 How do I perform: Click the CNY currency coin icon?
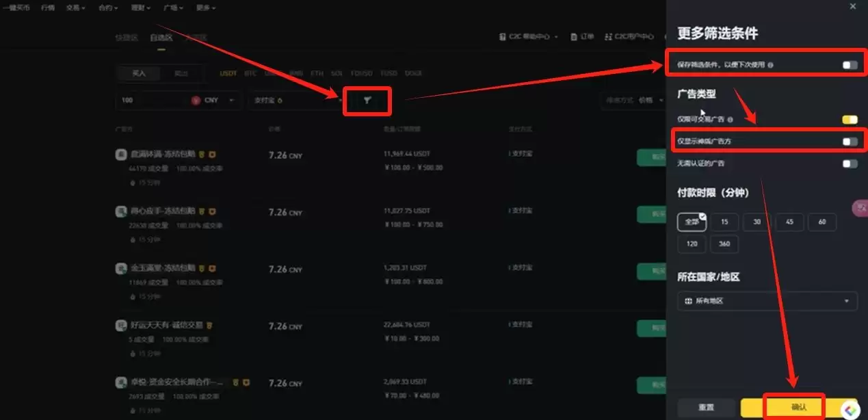pyautogui.click(x=196, y=101)
